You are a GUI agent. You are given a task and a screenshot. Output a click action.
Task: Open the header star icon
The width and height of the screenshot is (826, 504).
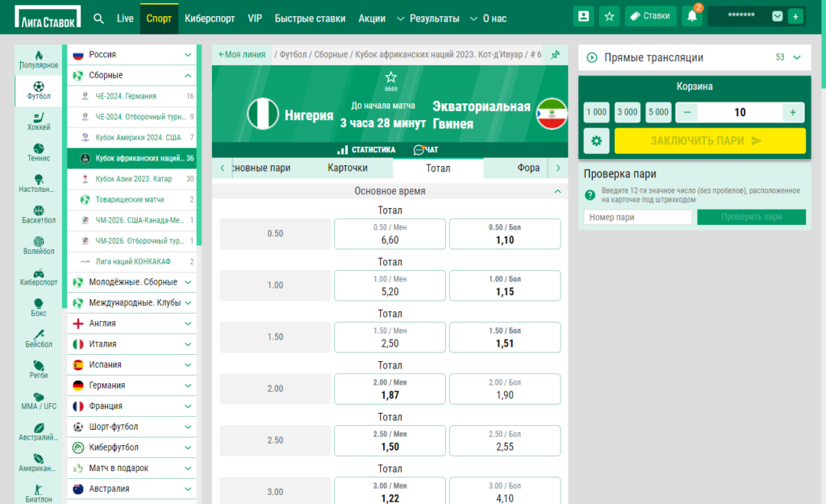point(610,16)
